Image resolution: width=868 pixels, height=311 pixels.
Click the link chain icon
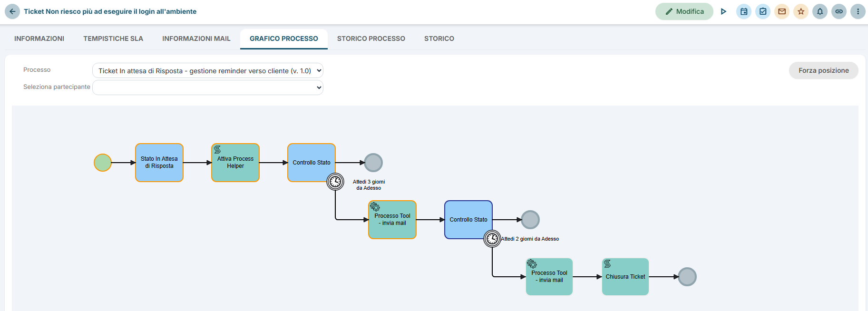click(839, 11)
